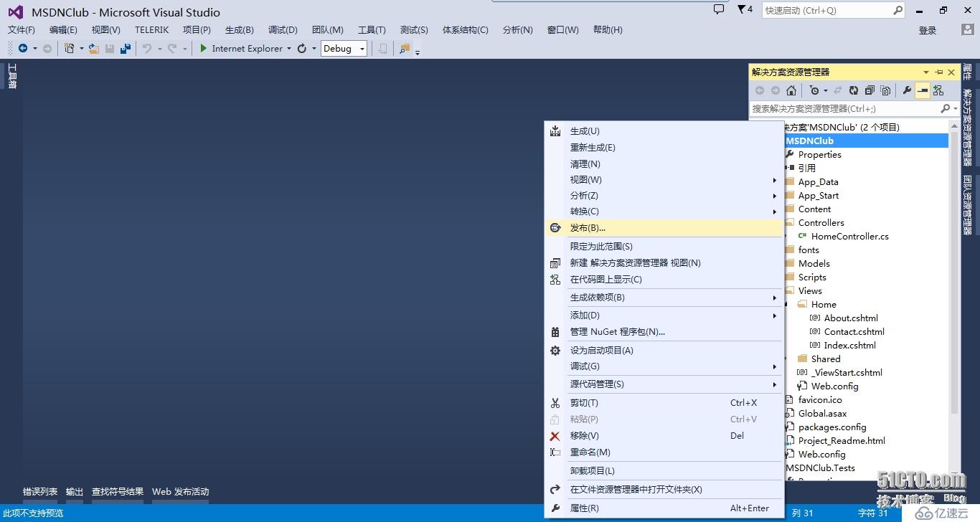980x522 pixels.
Task: Start debugging with green play arrow
Action: click(x=204, y=48)
